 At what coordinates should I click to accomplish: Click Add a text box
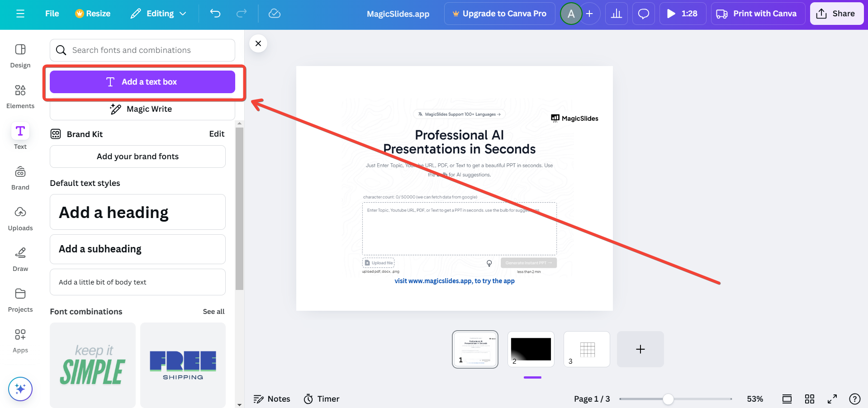(142, 82)
